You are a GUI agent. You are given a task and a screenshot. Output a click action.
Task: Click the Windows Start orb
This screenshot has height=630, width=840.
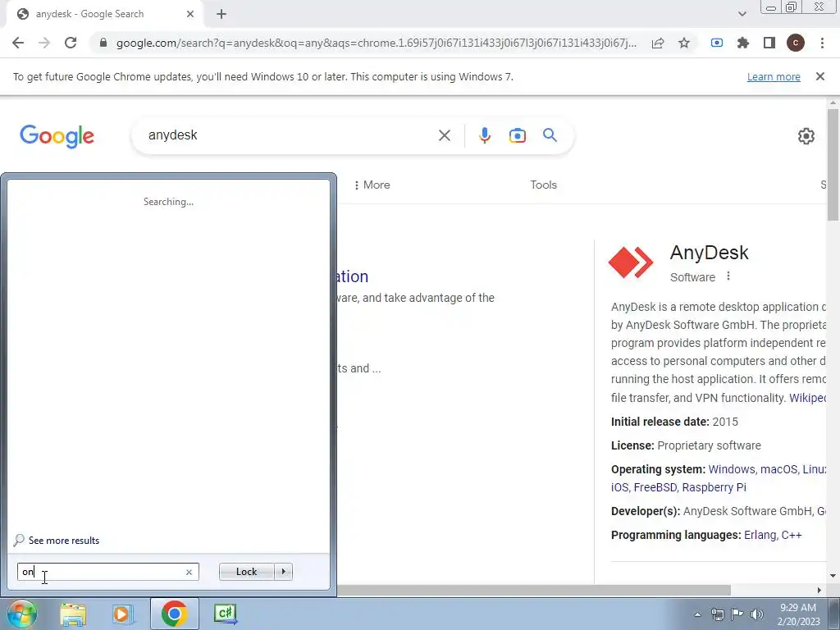(21, 614)
